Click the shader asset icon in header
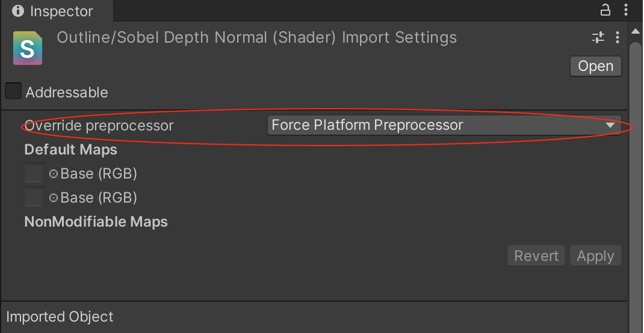Screen dimensions: 644x333 pyautogui.click(x=28, y=48)
